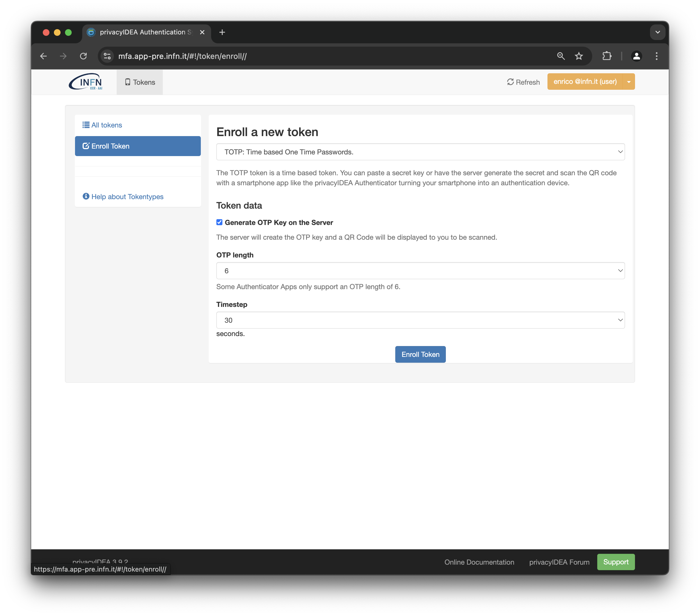The image size is (700, 616).
Task: Click the user account icon
Action: tap(636, 56)
